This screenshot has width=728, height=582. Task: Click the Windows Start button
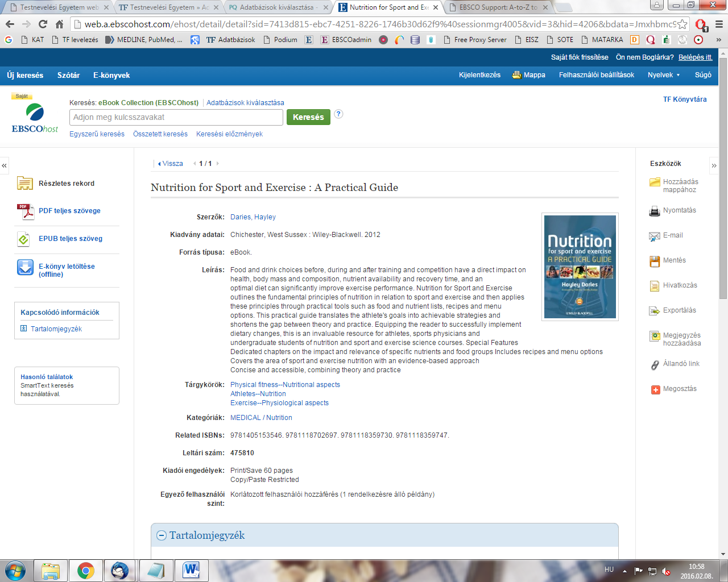click(x=15, y=571)
